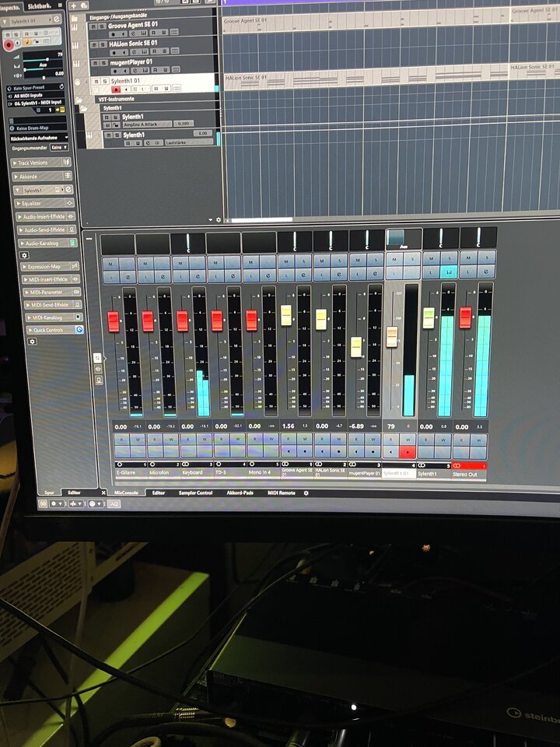Viewport: 560px width, 747px height.
Task: Click the MixConsole gear settings icon after MIDI Remote
Action: click(x=306, y=493)
